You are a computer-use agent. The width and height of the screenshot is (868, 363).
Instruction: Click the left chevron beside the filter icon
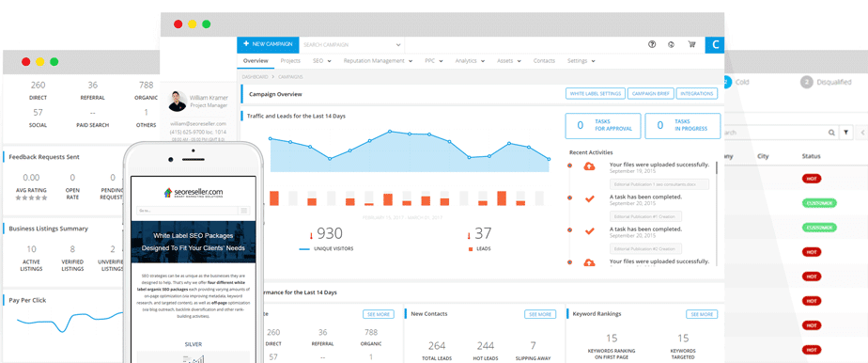pyautogui.click(x=862, y=133)
